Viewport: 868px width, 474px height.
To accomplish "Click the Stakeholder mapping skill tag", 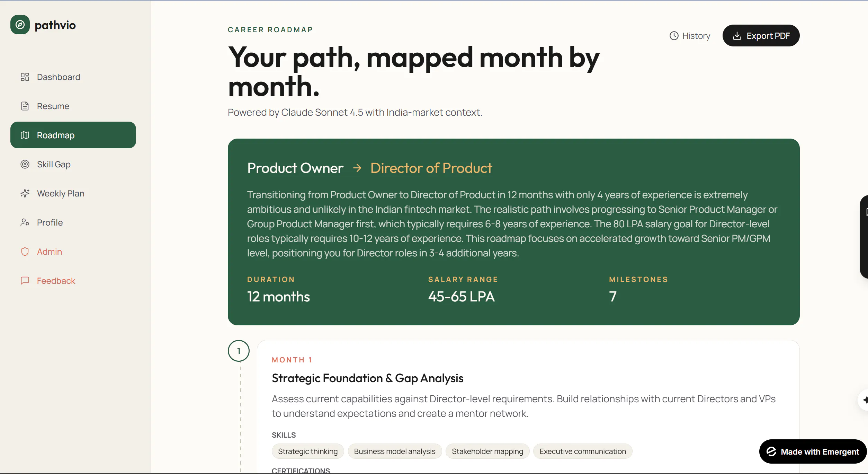I will 487,451.
